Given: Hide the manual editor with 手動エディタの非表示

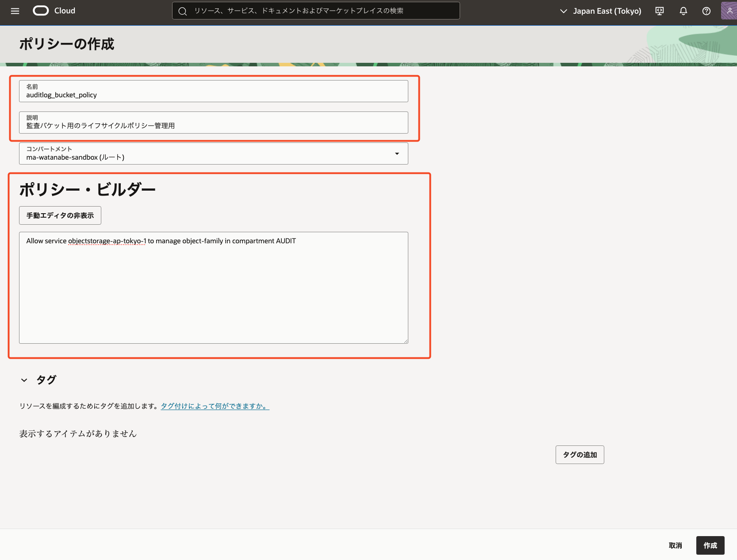Looking at the screenshot, I should [x=60, y=215].
